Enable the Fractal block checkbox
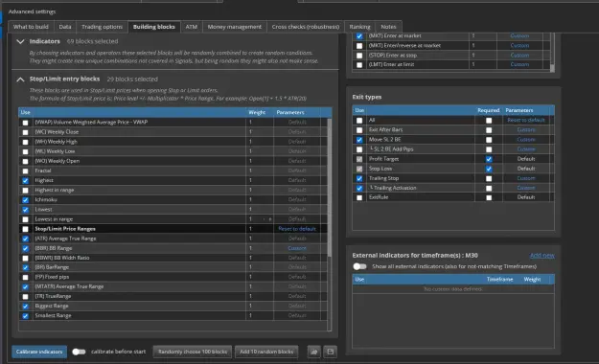This screenshot has width=599, height=364. 25,171
